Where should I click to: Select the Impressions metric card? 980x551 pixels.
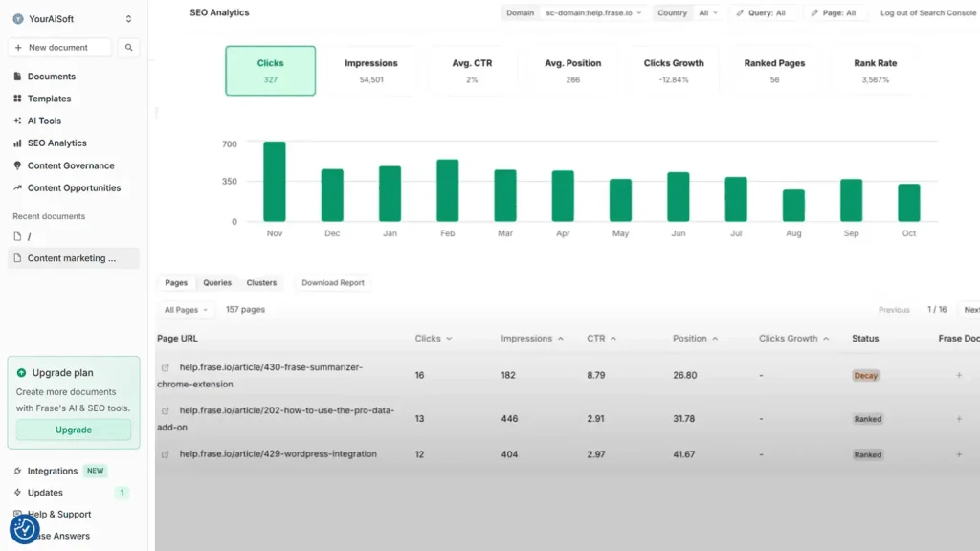(371, 71)
